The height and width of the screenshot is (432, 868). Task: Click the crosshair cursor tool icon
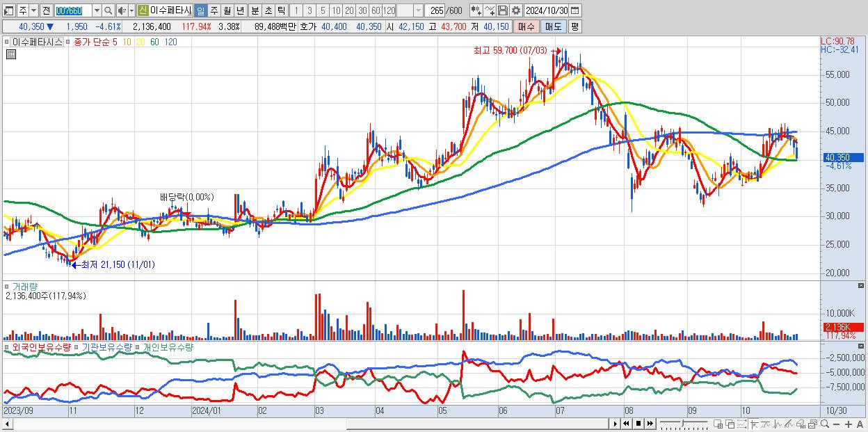(755, 424)
